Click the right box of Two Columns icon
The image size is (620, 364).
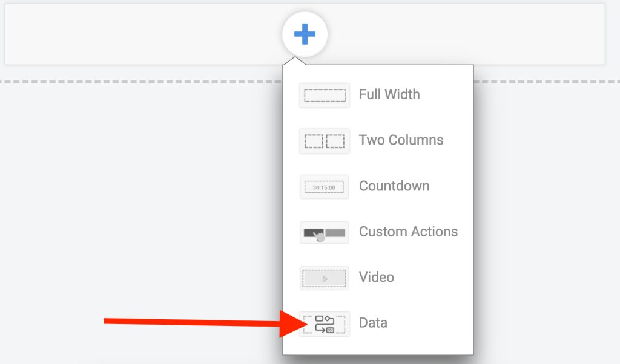(335, 141)
